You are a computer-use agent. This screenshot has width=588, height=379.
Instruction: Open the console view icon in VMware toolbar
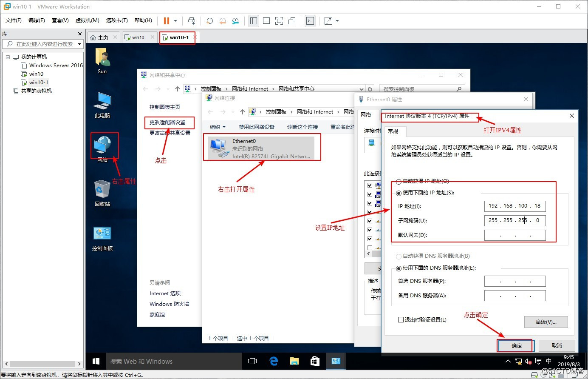click(310, 20)
